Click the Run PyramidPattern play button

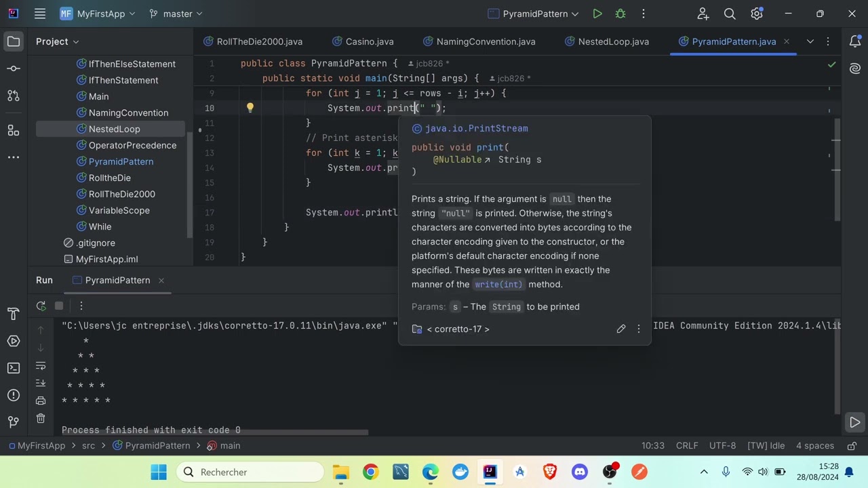(597, 14)
